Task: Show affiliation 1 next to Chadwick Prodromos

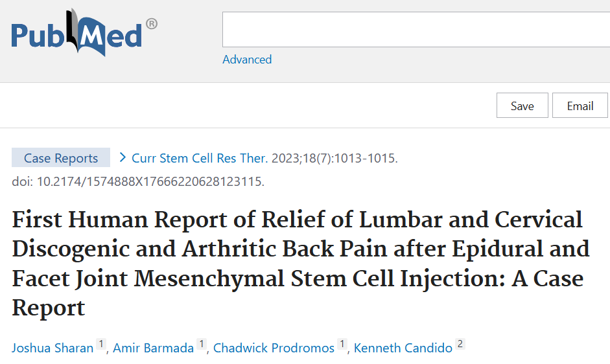Action: (x=342, y=345)
